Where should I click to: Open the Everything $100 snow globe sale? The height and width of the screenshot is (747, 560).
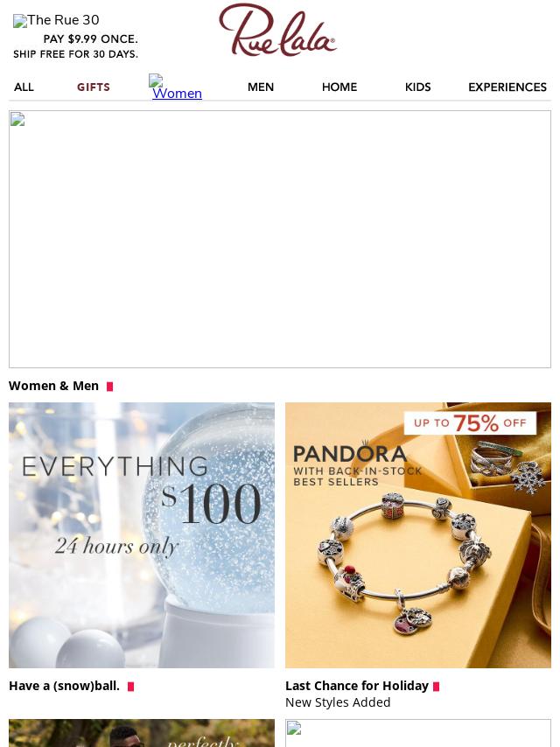[142, 535]
